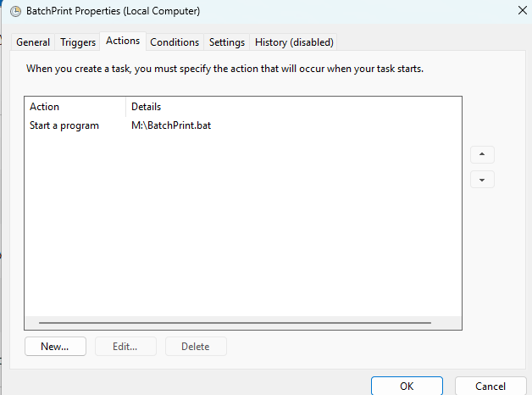Go to the Conditions tab

[175, 42]
